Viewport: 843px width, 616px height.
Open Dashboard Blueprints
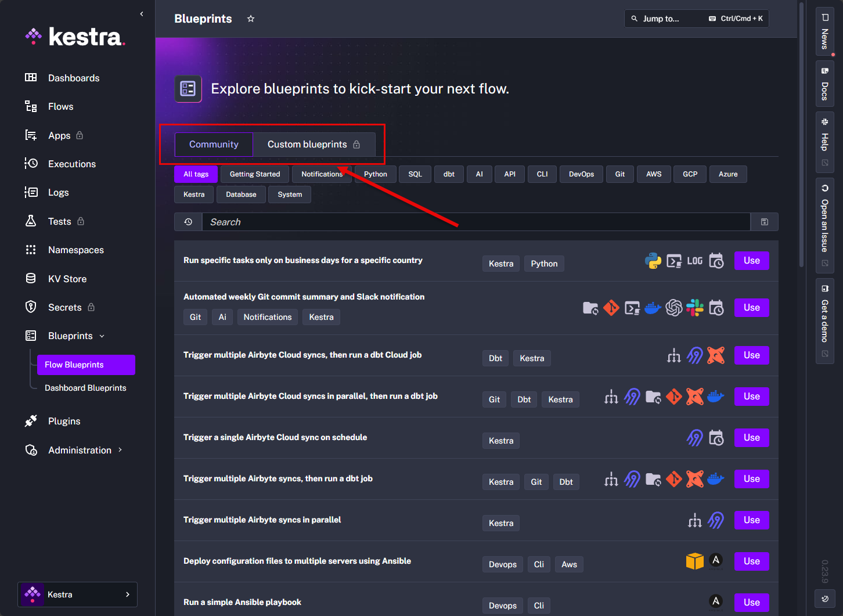(x=85, y=388)
